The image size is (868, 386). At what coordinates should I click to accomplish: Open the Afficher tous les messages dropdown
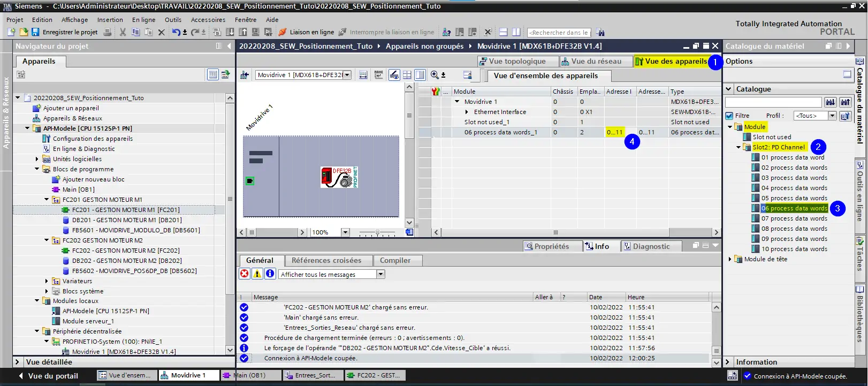380,274
